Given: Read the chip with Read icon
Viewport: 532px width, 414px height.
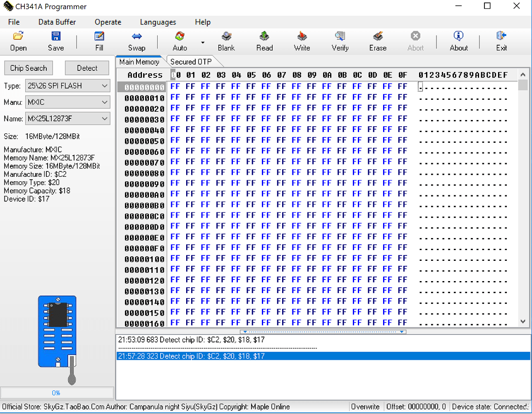Looking at the screenshot, I should pos(264,41).
